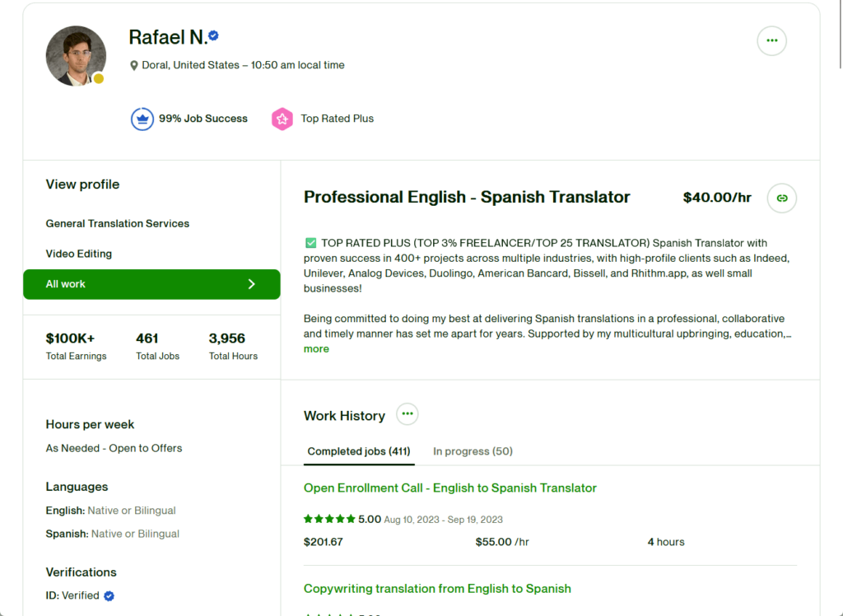Click the Top Rated Plus label
The image size is (843, 616).
click(x=337, y=119)
